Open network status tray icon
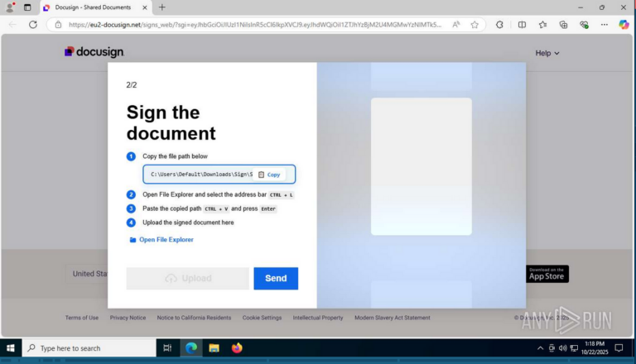 tap(574, 348)
